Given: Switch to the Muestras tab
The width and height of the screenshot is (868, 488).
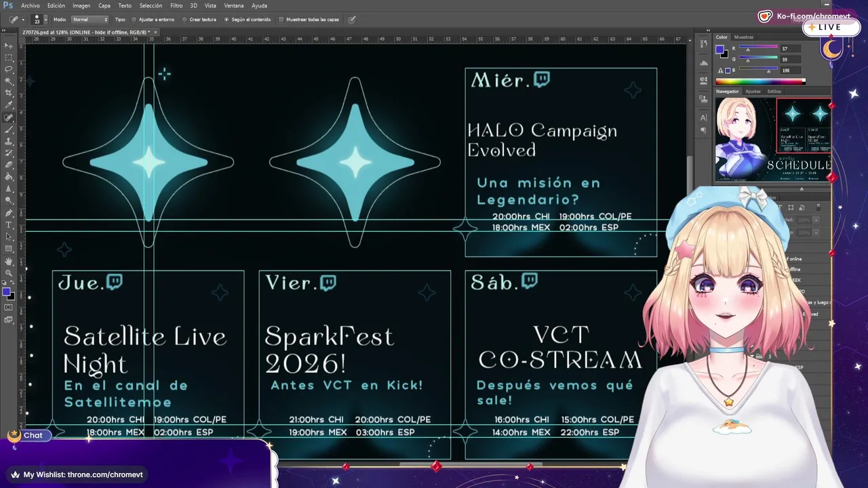Looking at the screenshot, I should (x=744, y=37).
